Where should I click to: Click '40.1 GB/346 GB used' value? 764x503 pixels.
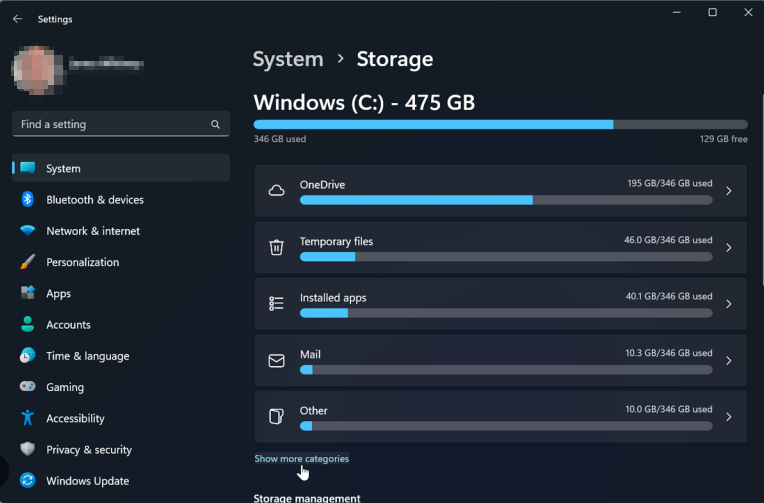coord(669,296)
